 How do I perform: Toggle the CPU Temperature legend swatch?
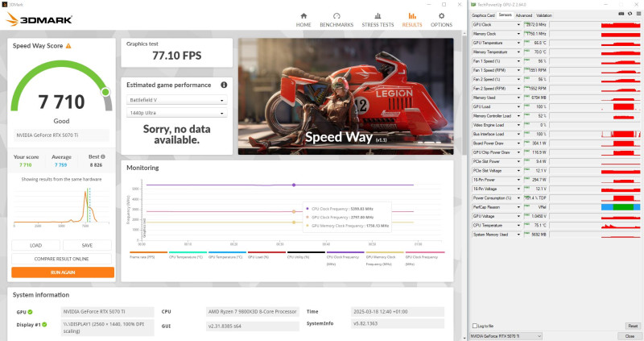tap(188, 252)
